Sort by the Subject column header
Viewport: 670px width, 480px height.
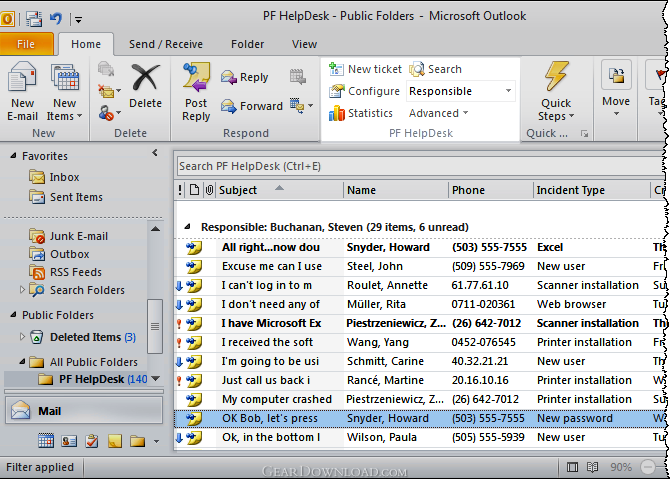pos(280,190)
